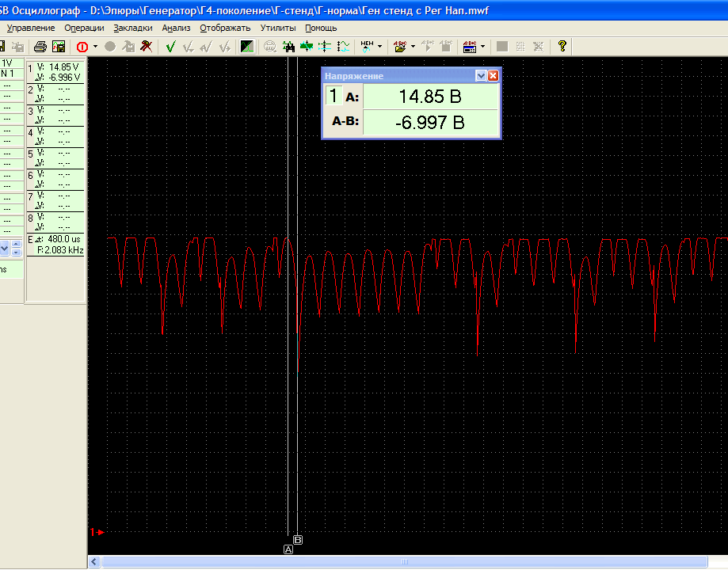Click the green waveform horizontal stretch icon

[307, 47]
